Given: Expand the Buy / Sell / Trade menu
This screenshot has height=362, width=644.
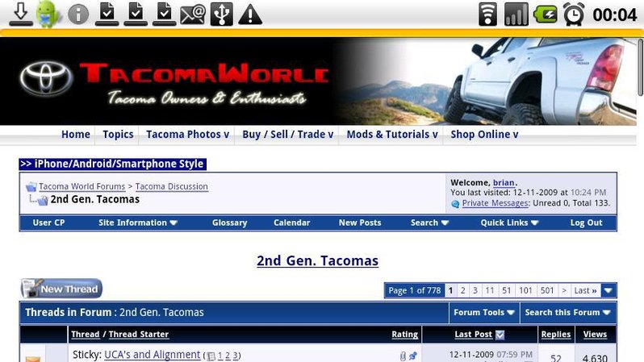Looking at the screenshot, I should [287, 135].
